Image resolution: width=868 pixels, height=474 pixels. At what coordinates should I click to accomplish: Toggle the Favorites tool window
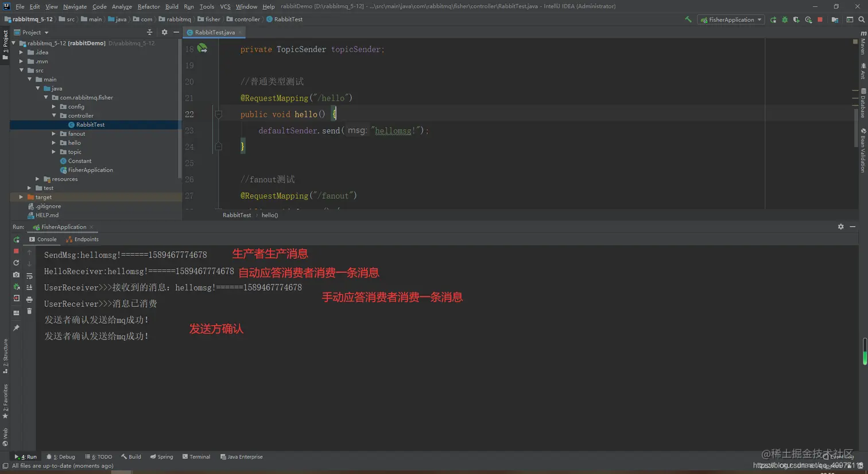(x=5, y=402)
